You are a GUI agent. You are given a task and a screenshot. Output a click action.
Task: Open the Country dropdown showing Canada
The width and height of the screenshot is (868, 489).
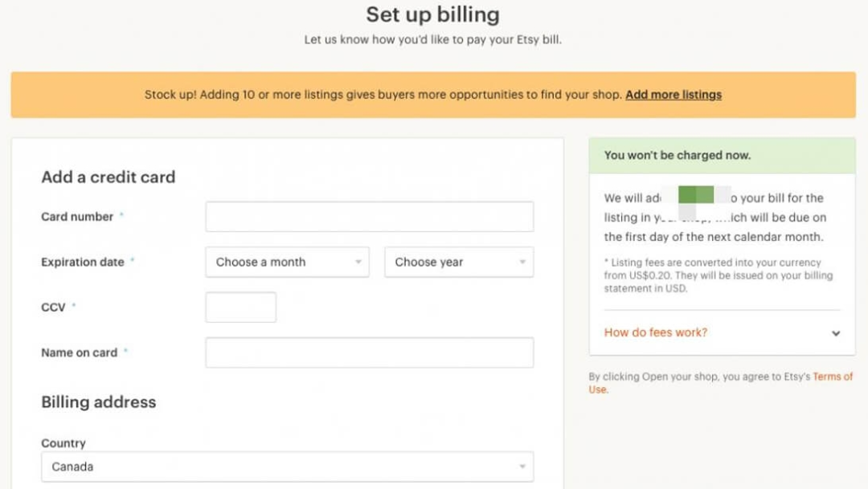pos(287,467)
